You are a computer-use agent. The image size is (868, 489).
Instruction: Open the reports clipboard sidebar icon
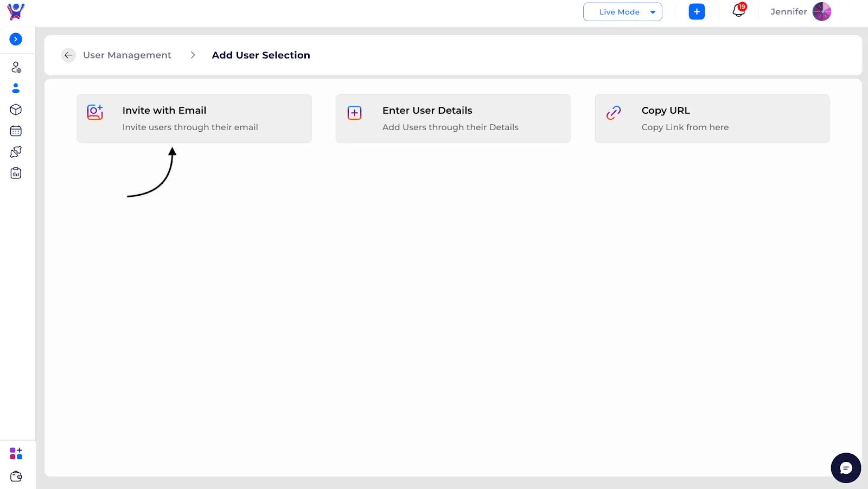[x=16, y=173]
